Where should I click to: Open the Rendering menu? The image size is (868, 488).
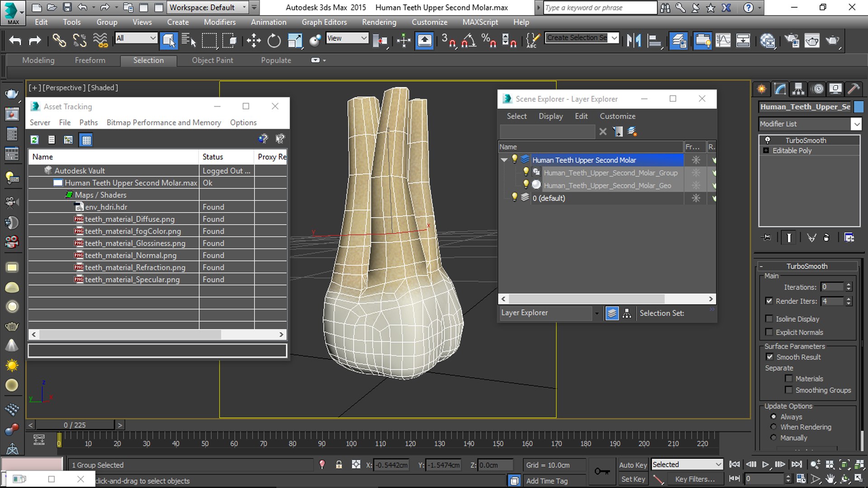(379, 22)
